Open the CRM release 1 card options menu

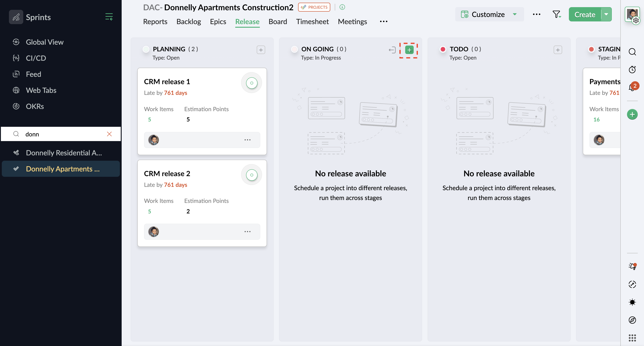pos(247,140)
